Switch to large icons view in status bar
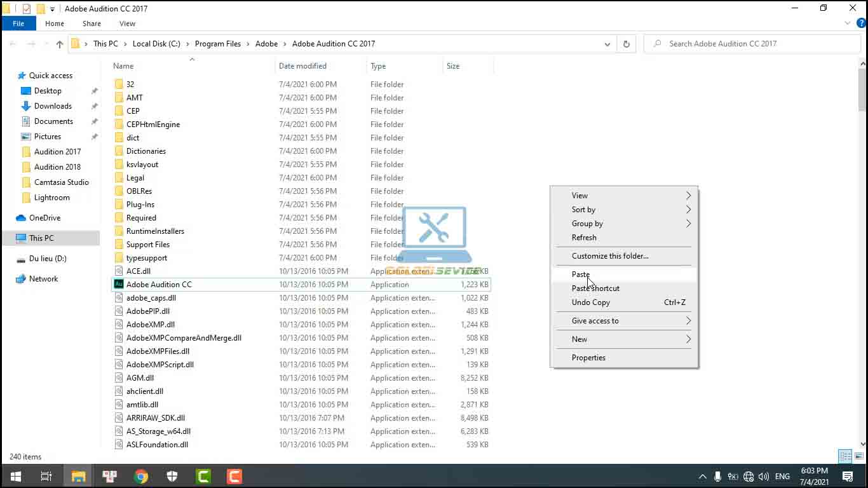The image size is (868, 488). click(858, 456)
